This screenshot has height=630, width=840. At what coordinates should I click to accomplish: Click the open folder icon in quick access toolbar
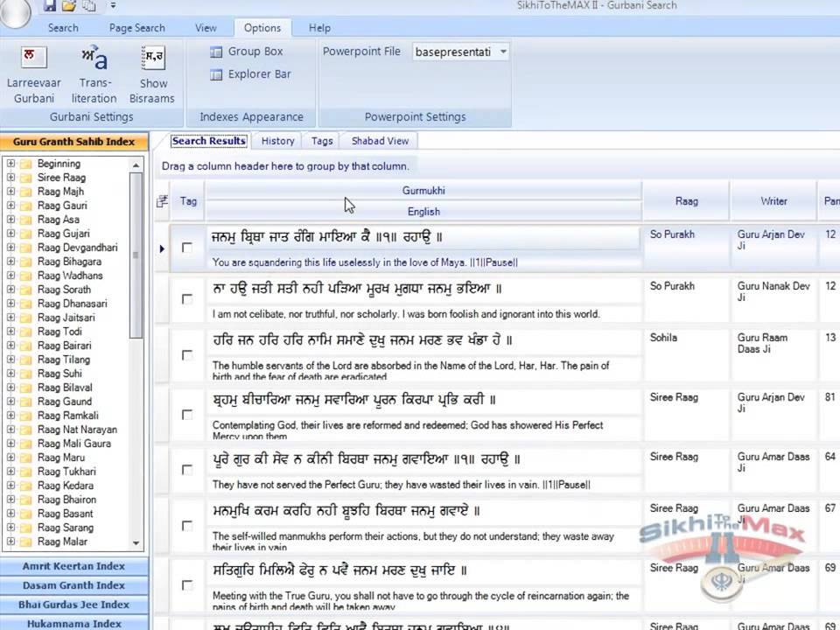tap(69, 6)
